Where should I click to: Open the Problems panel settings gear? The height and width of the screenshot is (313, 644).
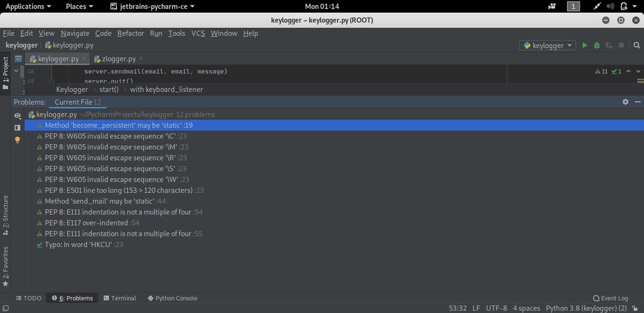(x=625, y=102)
